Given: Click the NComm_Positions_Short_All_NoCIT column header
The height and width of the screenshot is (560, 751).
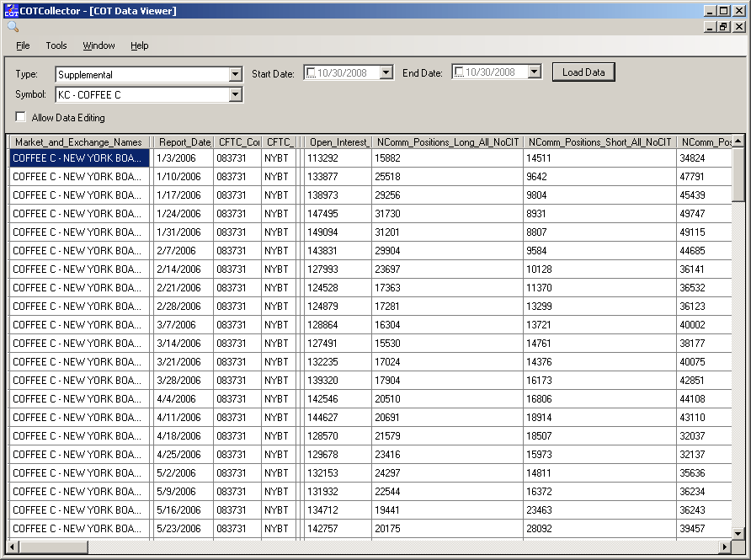Looking at the screenshot, I should 599,141.
